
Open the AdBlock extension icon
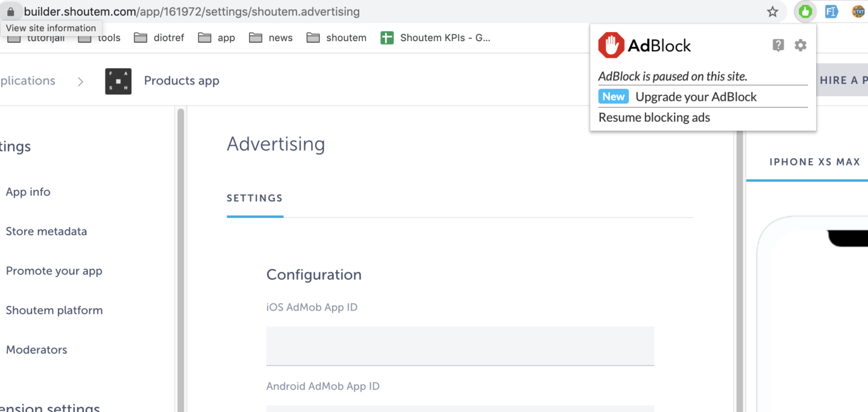pos(805,11)
